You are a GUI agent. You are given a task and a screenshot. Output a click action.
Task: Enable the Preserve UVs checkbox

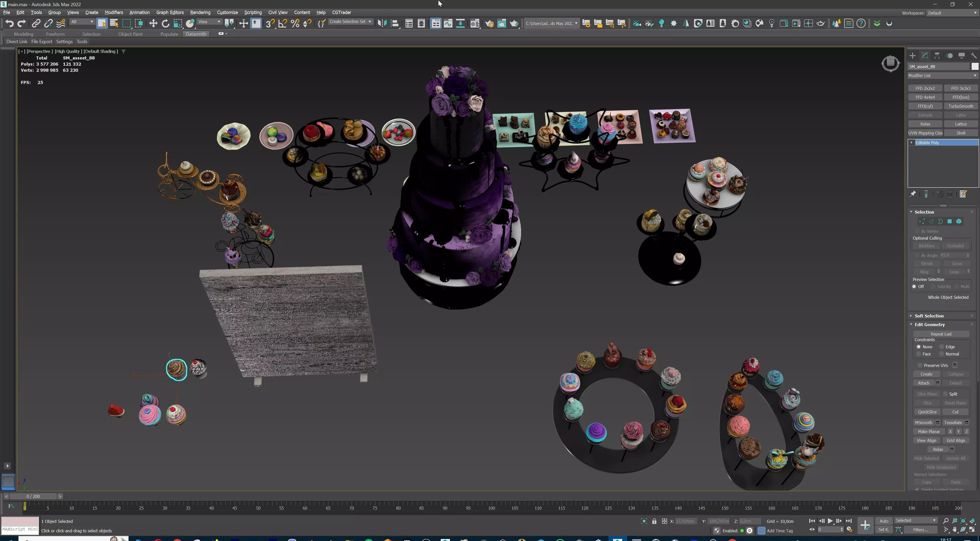click(x=920, y=365)
